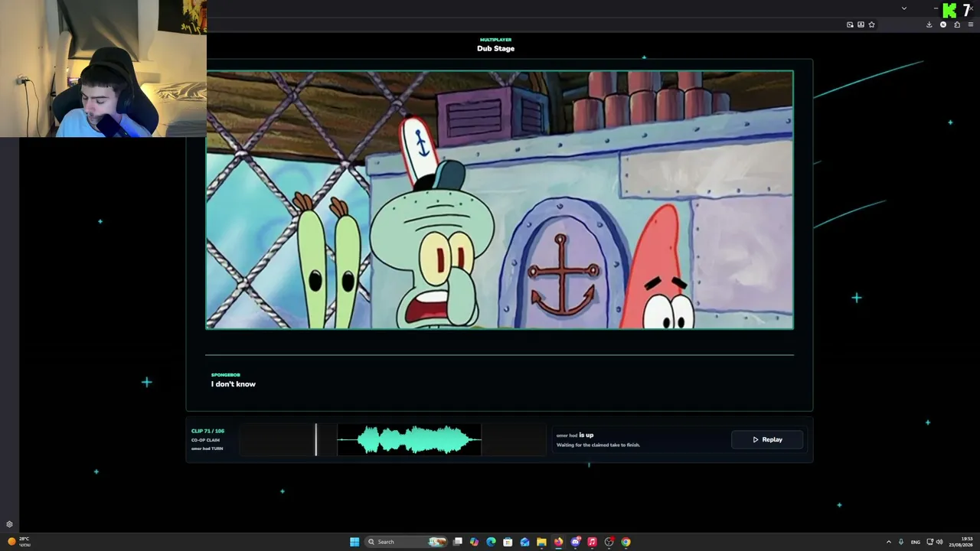Open the volume control in the system tray
The image size is (980, 551).
939,542
